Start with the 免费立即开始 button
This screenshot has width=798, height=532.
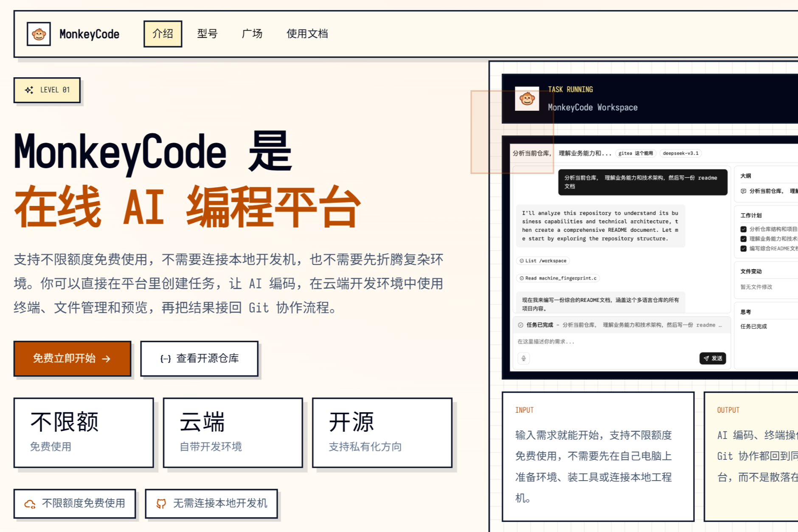[x=72, y=358]
